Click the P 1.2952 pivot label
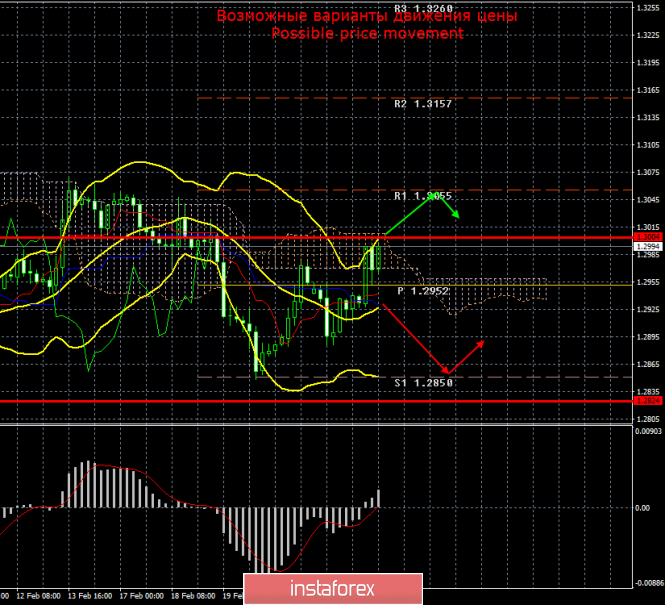Screen dimensions: 665x605 pos(423,291)
